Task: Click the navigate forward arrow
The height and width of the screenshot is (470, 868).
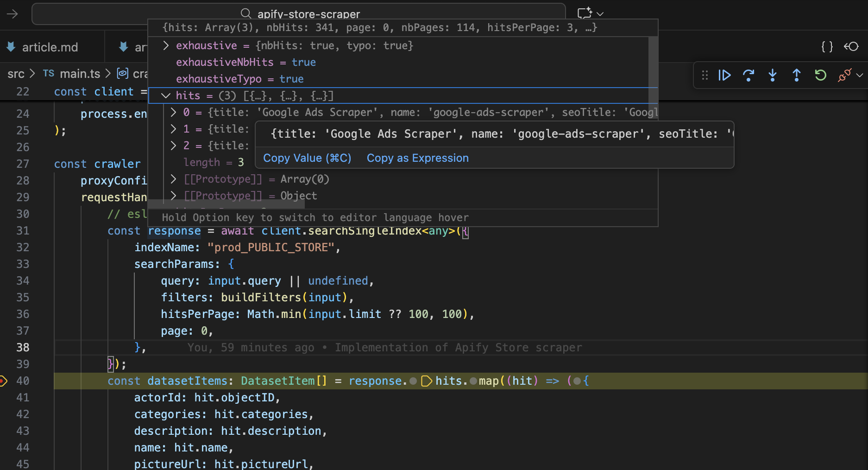Action: (13, 14)
